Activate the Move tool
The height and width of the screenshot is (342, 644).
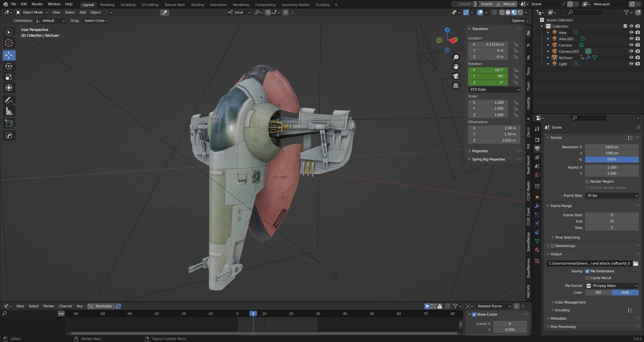coord(9,55)
